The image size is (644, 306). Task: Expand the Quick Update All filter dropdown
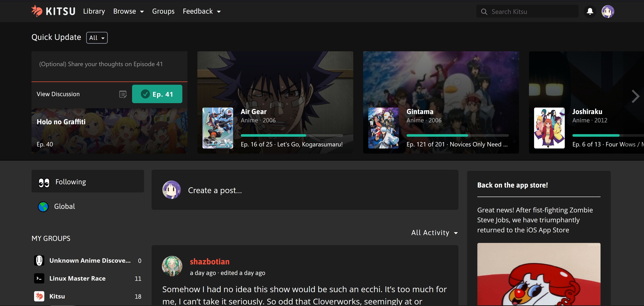tap(96, 37)
